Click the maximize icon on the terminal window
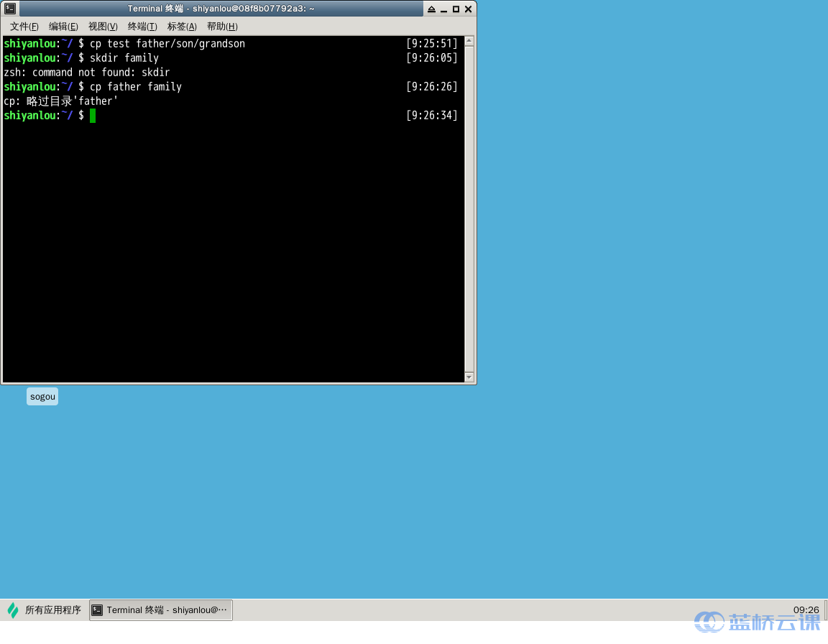Image resolution: width=828 pixels, height=644 pixels. 455,9
